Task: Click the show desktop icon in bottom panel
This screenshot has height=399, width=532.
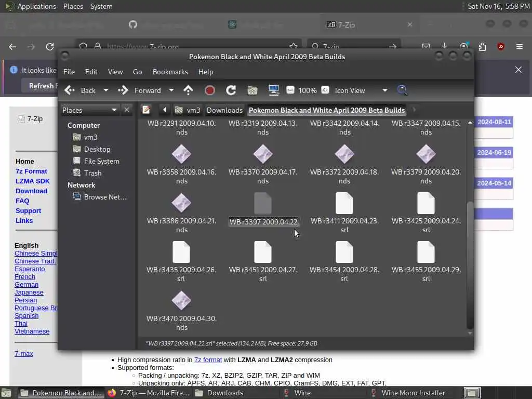Action: pyautogui.click(x=6, y=393)
